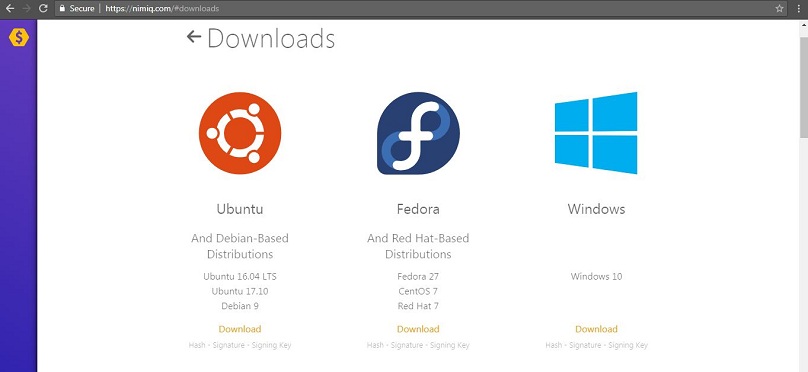The width and height of the screenshot is (808, 372).
Task: Open the Signature link under Ubuntu
Action: coord(228,345)
